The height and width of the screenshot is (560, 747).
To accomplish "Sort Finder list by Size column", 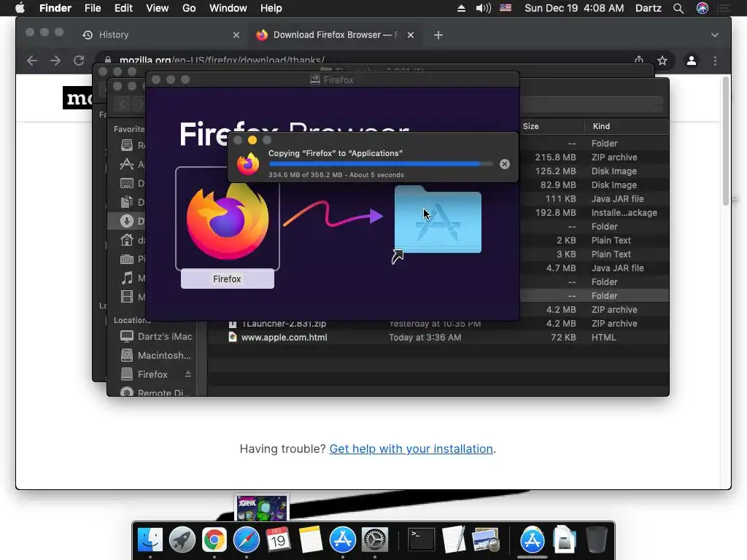I will tap(531, 126).
